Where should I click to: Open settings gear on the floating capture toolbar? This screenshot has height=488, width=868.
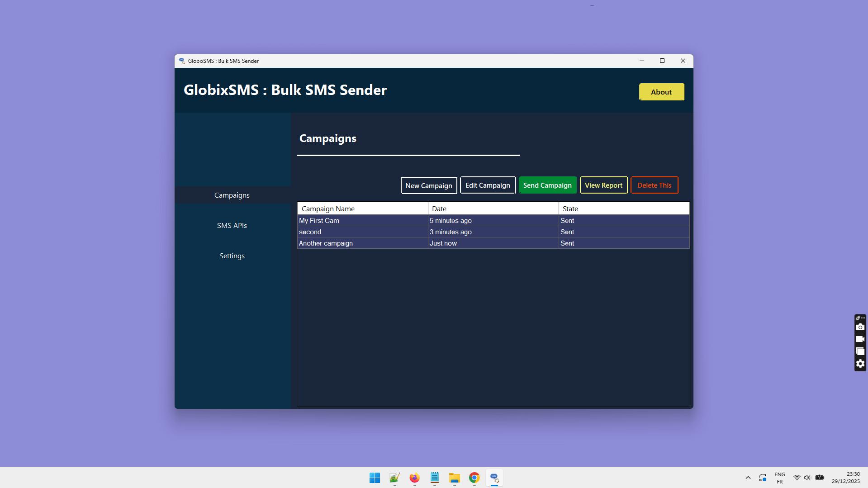pyautogui.click(x=859, y=363)
